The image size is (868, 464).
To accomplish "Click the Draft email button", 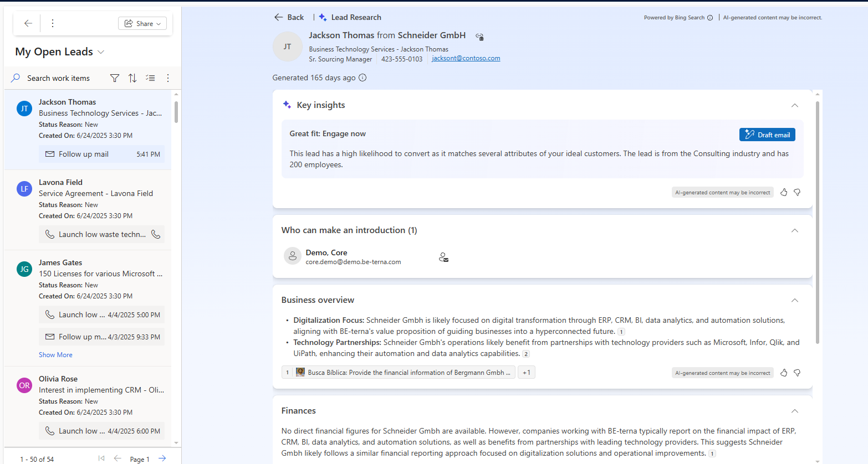I will (x=767, y=135).
